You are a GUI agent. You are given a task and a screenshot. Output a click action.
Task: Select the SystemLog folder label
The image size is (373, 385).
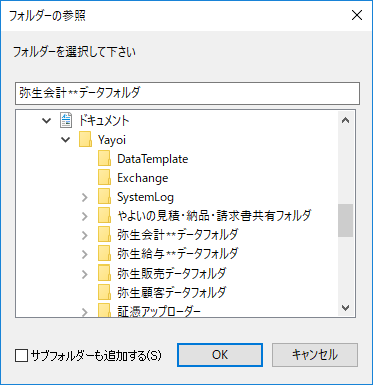pos(145,197)
